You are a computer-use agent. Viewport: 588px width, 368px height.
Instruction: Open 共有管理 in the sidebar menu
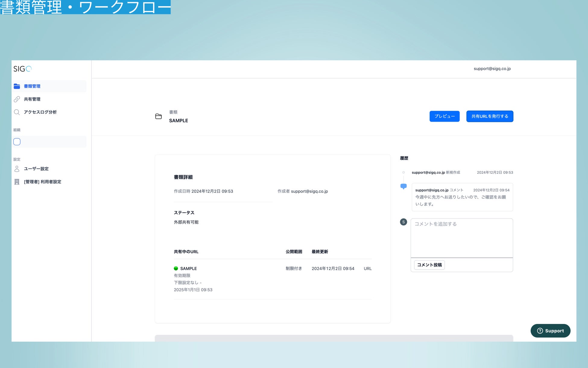point(32,99)
